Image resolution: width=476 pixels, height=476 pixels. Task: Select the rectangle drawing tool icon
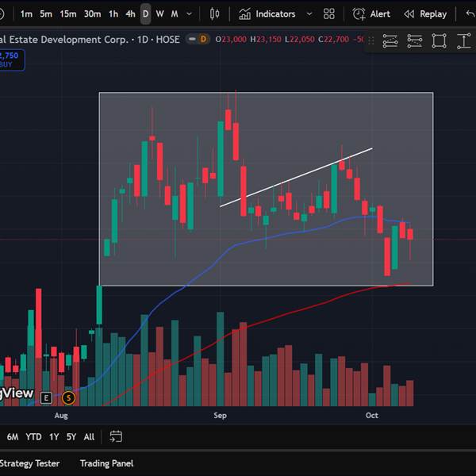[439, 40]
